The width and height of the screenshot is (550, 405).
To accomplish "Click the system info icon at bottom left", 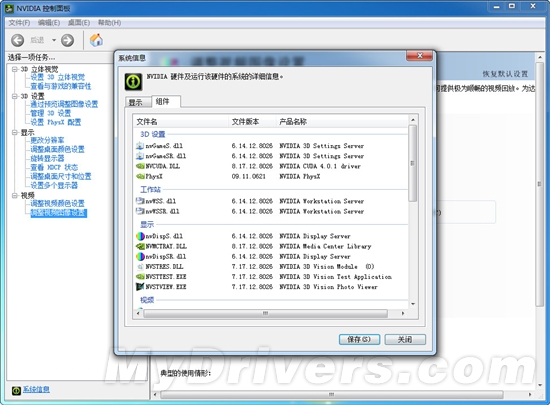I will (16, 390).
